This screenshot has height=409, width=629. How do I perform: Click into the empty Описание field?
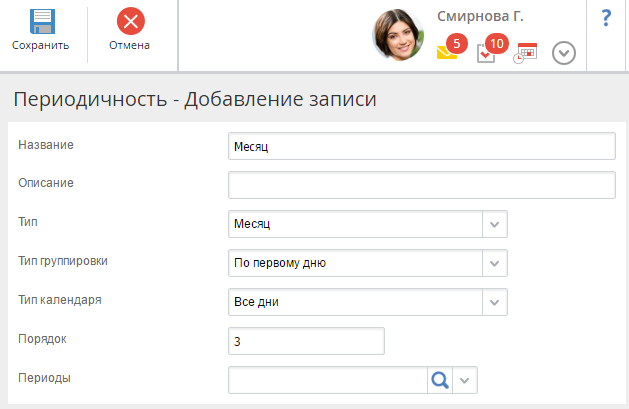tap(421, 185)
